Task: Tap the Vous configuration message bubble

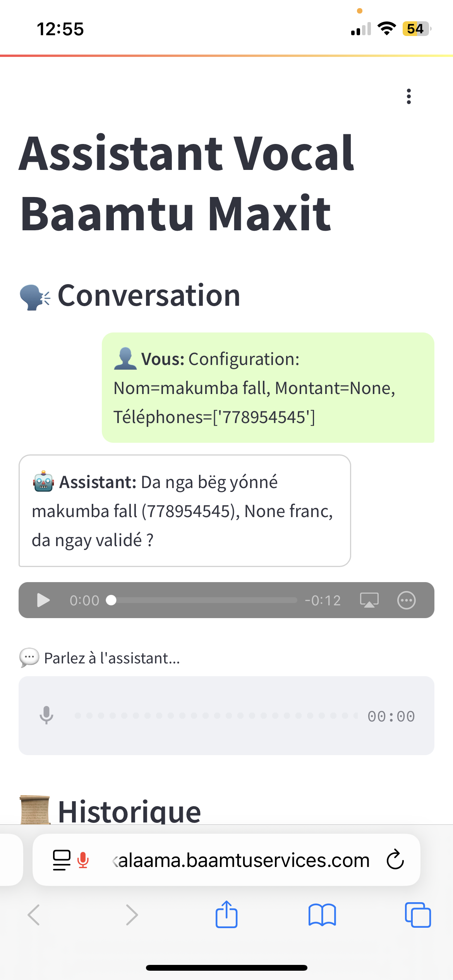Action: pyautogui.click(x=268, y=387)
